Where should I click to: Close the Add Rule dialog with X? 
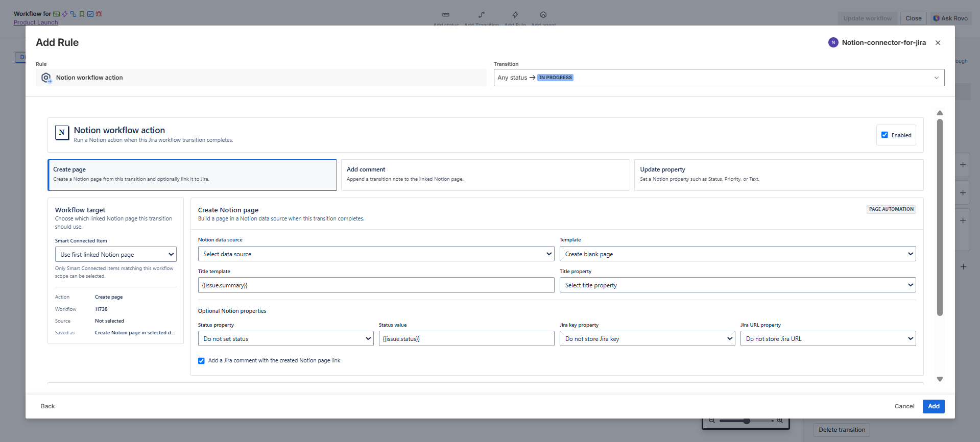click(x=938, y=43)
